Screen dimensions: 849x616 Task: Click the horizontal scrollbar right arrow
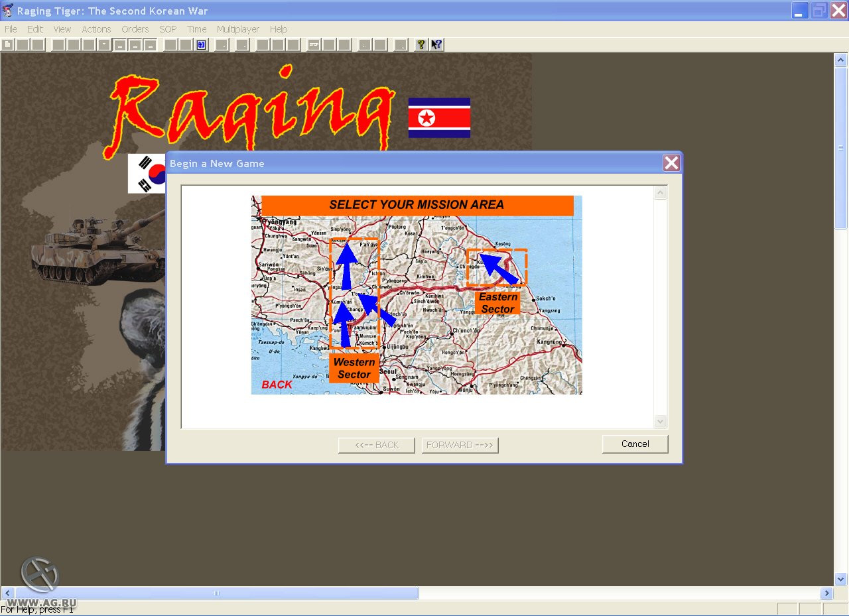pyautogui.click(x=826, y=593)
